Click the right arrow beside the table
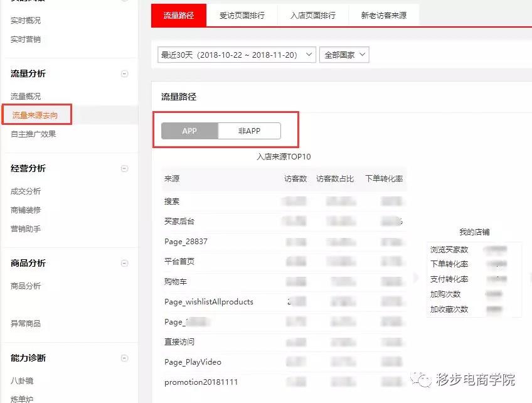 point(416,276)
